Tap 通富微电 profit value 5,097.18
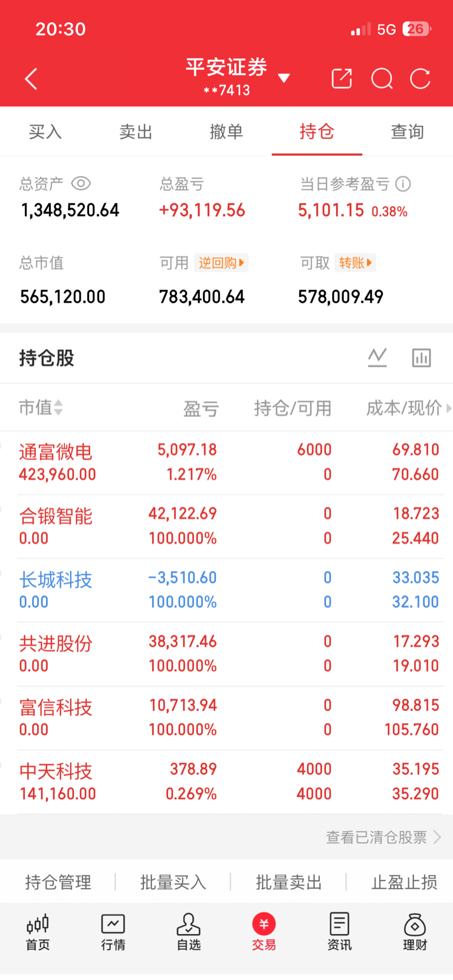This screenshot has width=453, height=980. tap(187, 450)
